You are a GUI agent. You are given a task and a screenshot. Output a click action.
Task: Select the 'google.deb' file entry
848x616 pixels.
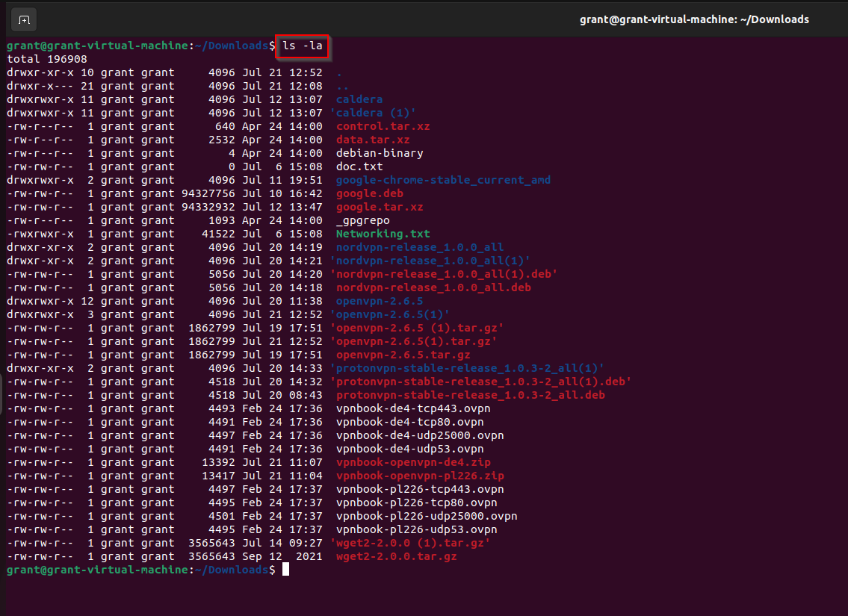(x=369, y=193)
